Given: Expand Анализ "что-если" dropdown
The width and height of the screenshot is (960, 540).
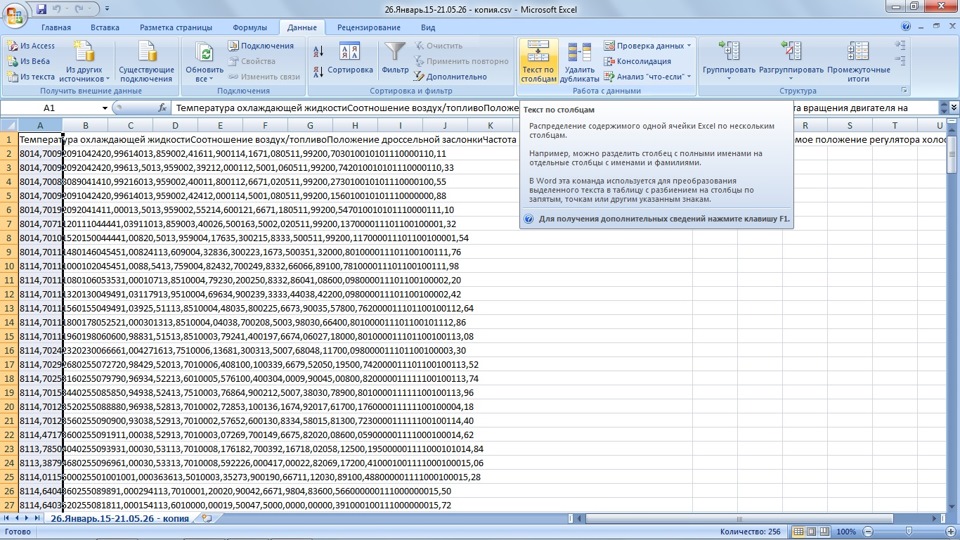Looking at the screenshot, I should tap(689, 77).
